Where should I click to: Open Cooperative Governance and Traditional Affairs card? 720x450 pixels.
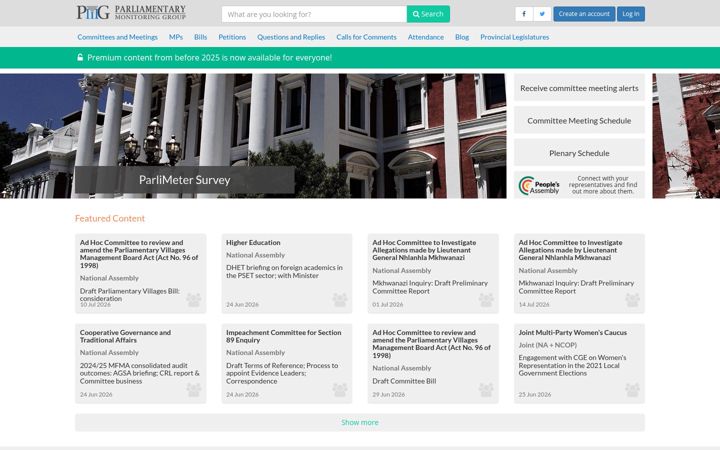[x=141, y=364]
